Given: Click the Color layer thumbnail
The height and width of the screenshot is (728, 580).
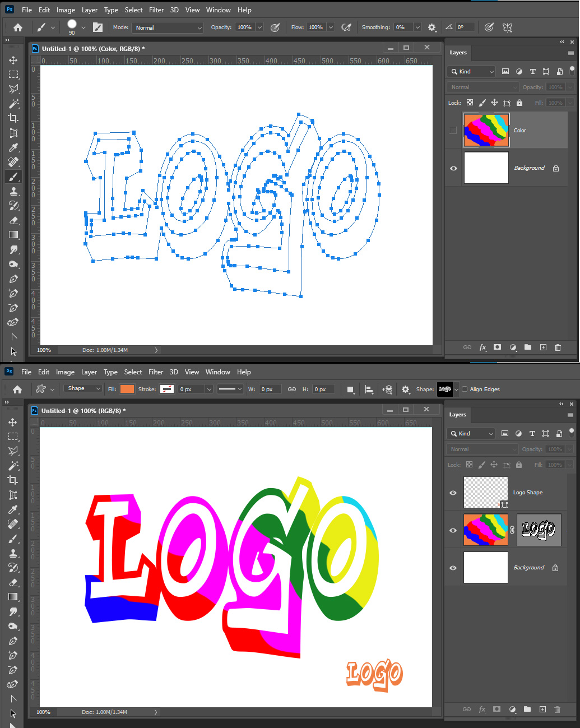Looking at the screenshot, I should [x=485, y=130].
